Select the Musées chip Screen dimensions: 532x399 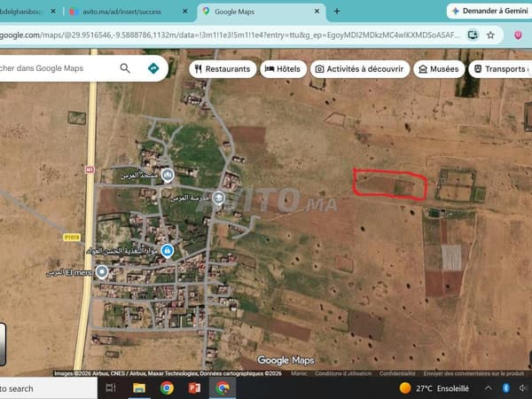(439, 69)
